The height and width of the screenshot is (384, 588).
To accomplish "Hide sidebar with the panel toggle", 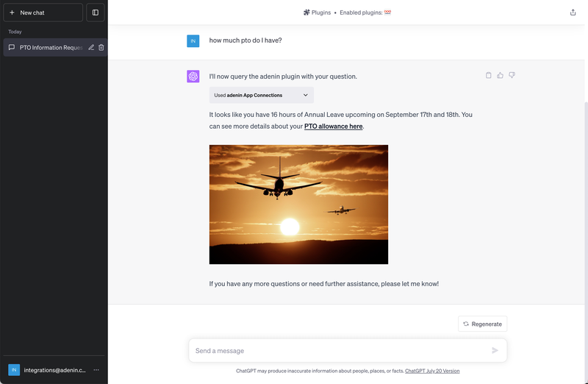I will [96, 13].
